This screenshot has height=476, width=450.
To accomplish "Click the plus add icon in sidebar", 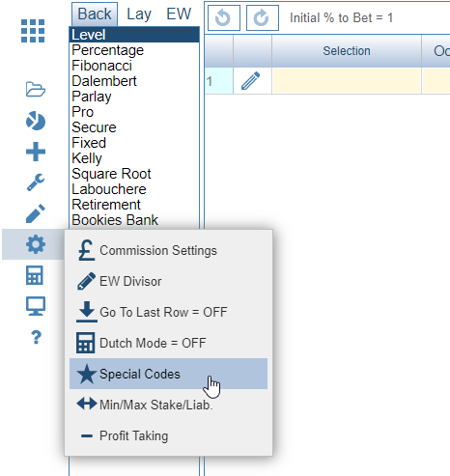I will [x=36, y=152].
